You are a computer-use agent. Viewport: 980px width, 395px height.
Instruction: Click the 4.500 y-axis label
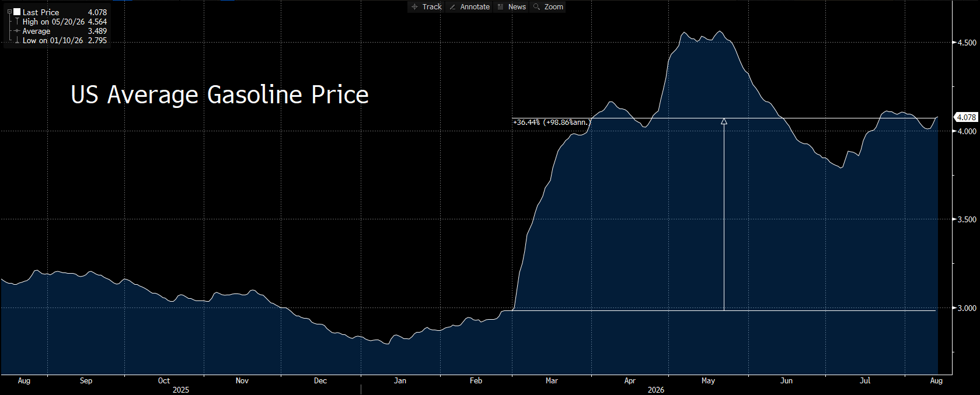click(x=967, y=43)
